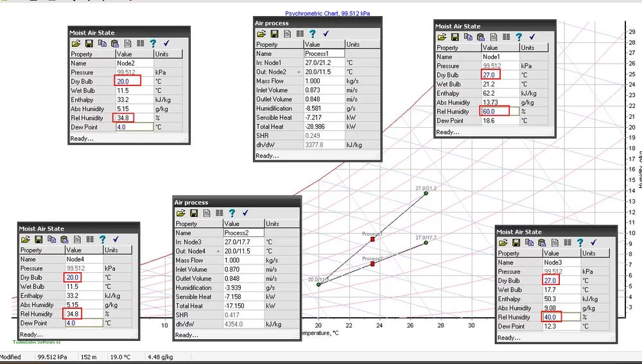Copy icon in Node2 Moist Air State panel
Image resolution: width=642 pixels, height=364 pixels.
pyautogui.click(x=102, y=43)
